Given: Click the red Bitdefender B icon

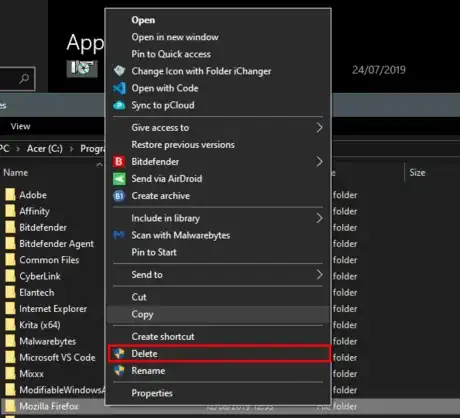Looking at the screenshot, I should (x=119, y=162).
